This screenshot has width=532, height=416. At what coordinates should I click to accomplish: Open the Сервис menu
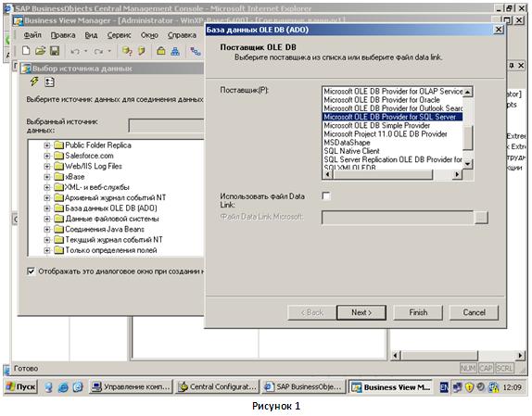[x=119, y=35]
